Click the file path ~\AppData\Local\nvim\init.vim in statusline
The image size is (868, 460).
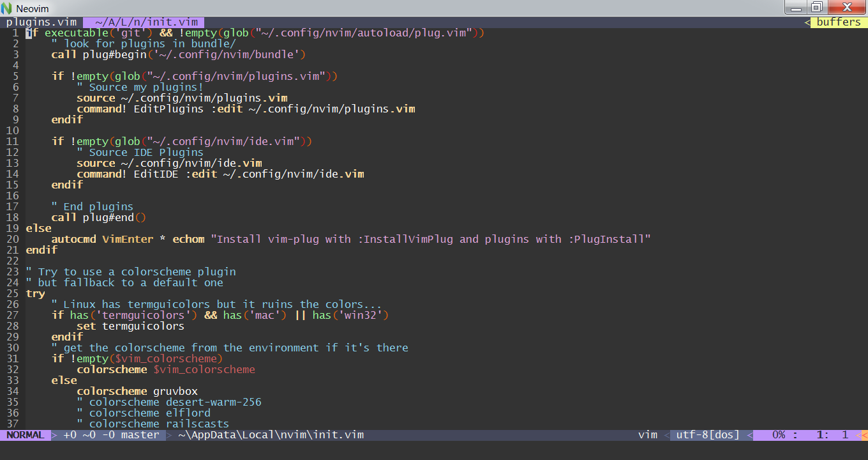point(271,435)
